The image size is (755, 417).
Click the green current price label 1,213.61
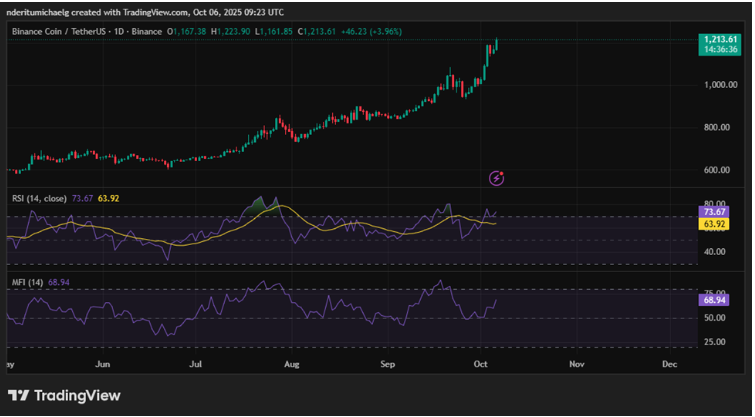pos(719,39)
